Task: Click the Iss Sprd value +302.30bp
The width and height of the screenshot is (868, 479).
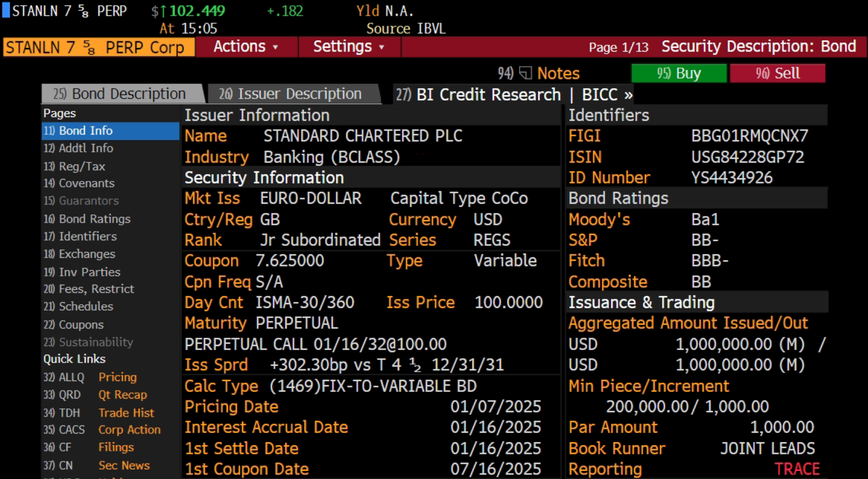Action: point(308,365)
